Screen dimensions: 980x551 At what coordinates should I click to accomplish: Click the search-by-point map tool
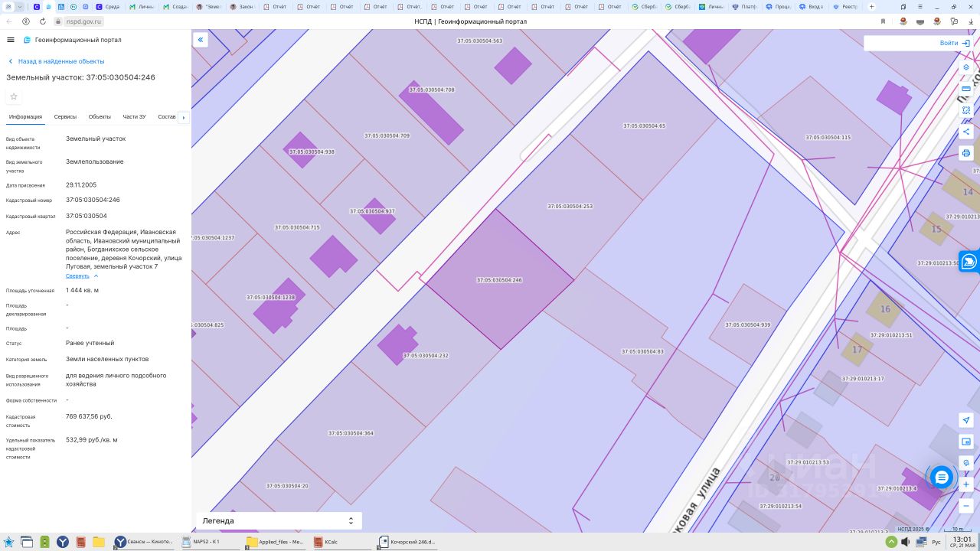pyautogui.click(x=966, y=463)
